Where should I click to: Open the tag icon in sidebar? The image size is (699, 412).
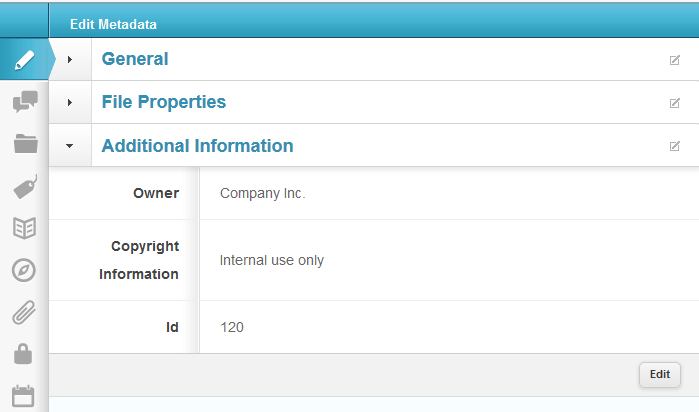click(x=25, y=186)
